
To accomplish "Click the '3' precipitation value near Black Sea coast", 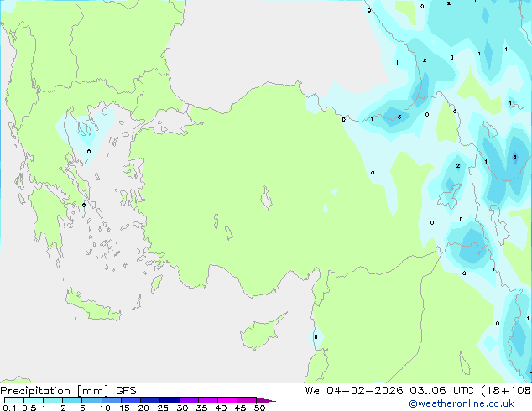I will click(x=399, y=117).
